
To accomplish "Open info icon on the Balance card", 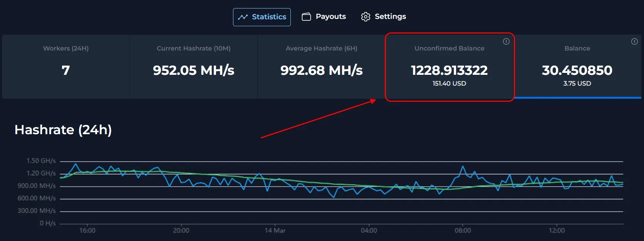I will [x=634, y=42].
